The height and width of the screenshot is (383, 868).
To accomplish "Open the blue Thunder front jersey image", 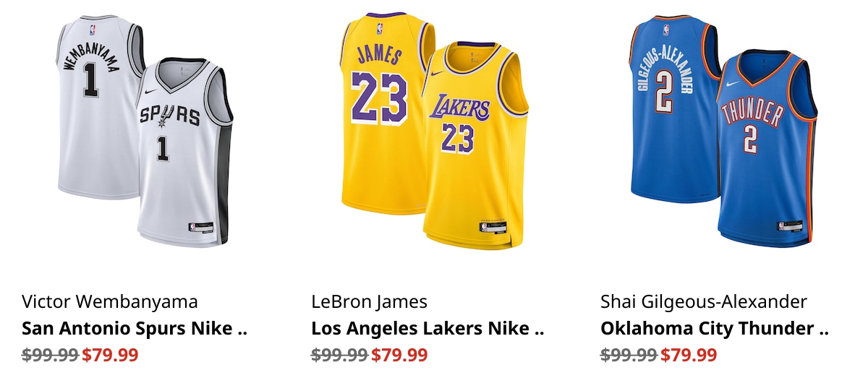I will point(767,150).
